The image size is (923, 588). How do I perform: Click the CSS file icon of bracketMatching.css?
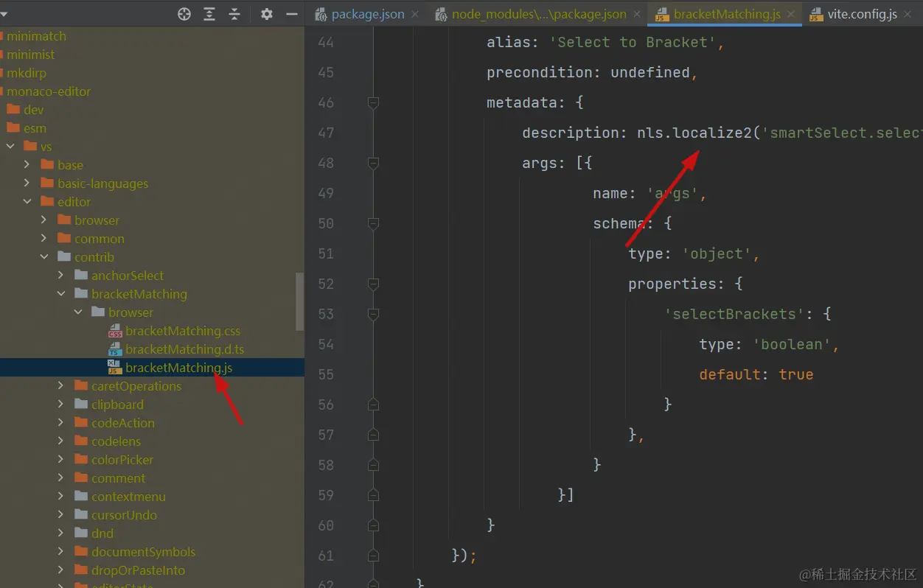pos(115,331)
